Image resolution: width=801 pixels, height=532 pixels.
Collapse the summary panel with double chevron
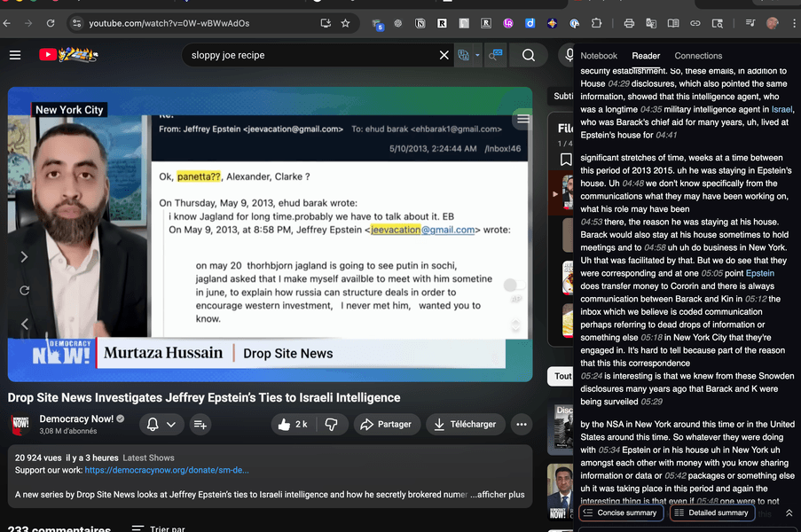coord(789,513)
